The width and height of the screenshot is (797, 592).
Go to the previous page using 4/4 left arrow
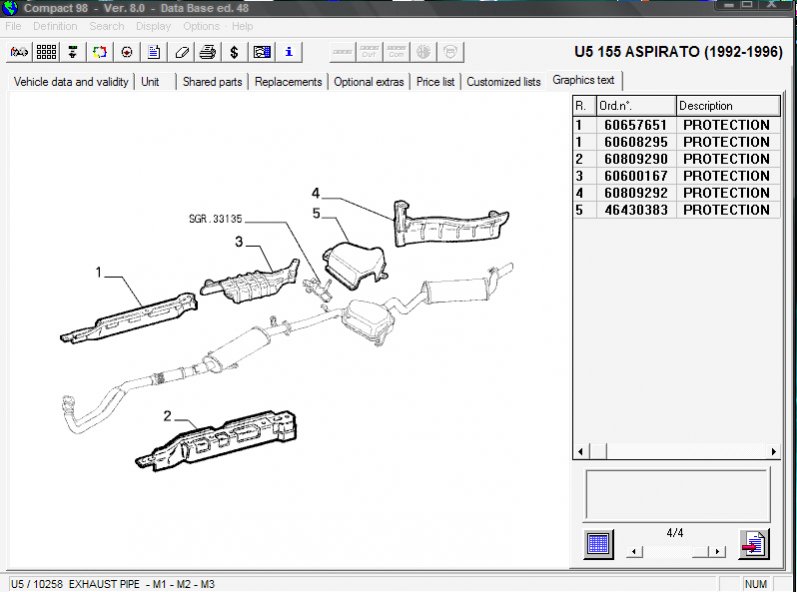coord(634,552)
